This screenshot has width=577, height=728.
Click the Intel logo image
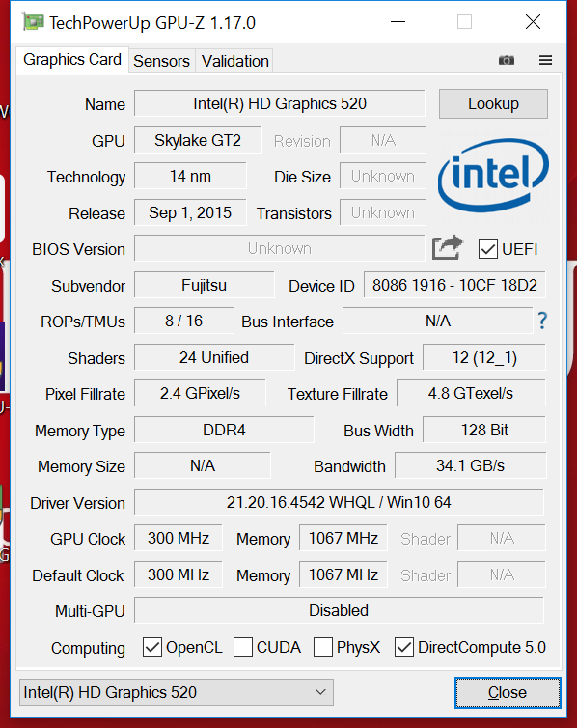click(493, 176)
